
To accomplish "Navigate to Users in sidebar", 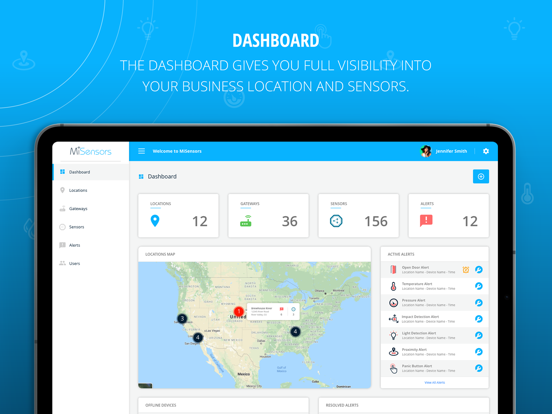I will [x=91, y=263].
